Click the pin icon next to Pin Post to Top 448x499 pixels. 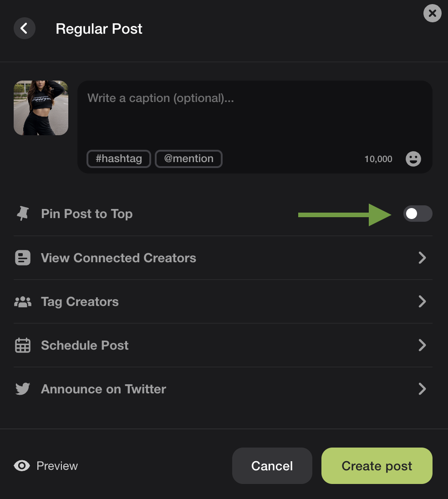[22, 214]
